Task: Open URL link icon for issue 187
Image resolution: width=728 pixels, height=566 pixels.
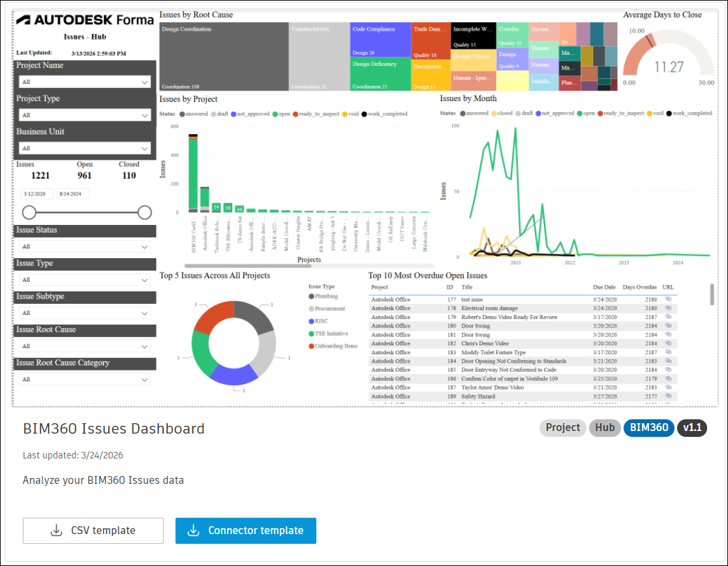Action: 668,387
